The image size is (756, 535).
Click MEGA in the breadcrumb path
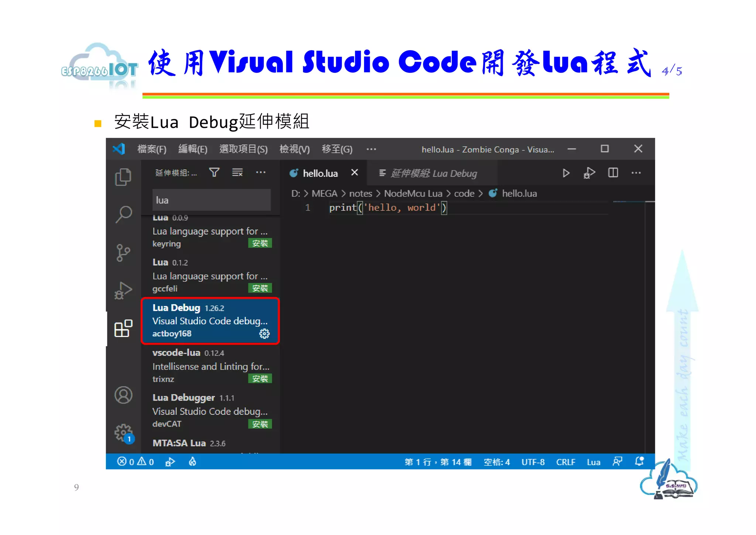pos(324,194)
